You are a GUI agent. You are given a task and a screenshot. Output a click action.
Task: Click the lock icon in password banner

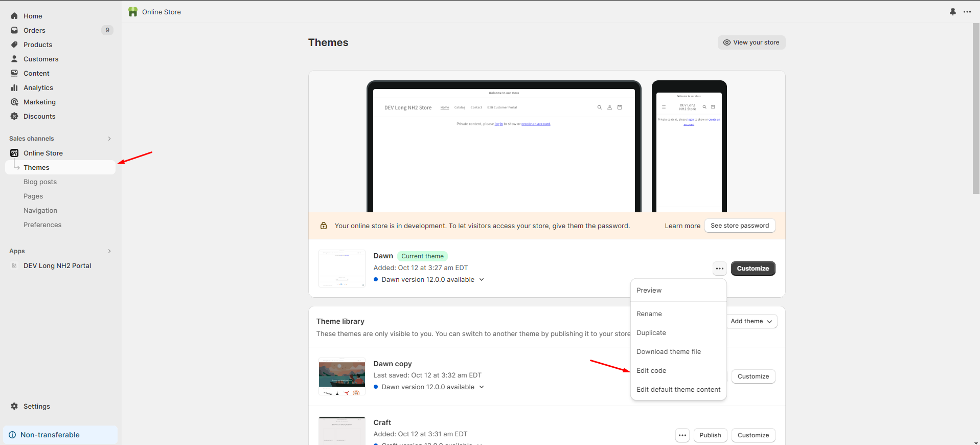324,226
